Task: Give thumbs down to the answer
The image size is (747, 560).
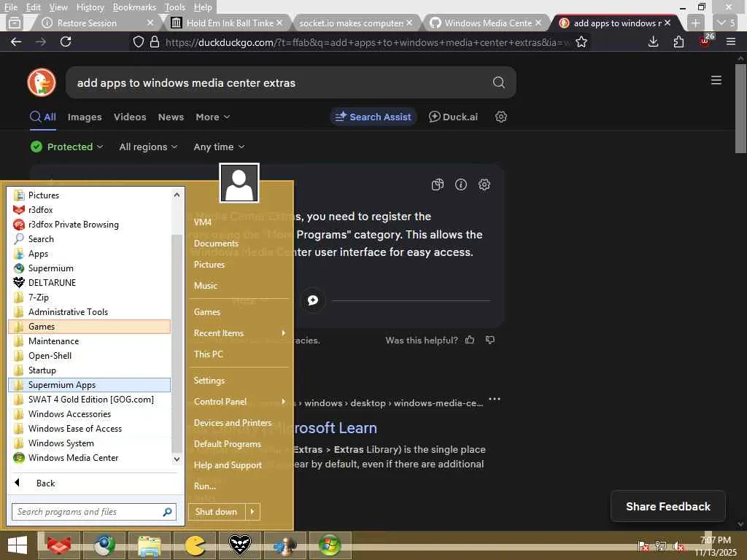Action: click(x=490, y=340)
